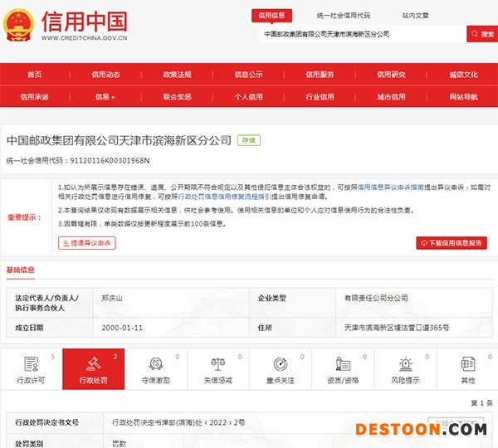This screenshot has width=498, height=448.
Task: Open the 信用信息异议申诉指南 link
Action: (391, 187)
